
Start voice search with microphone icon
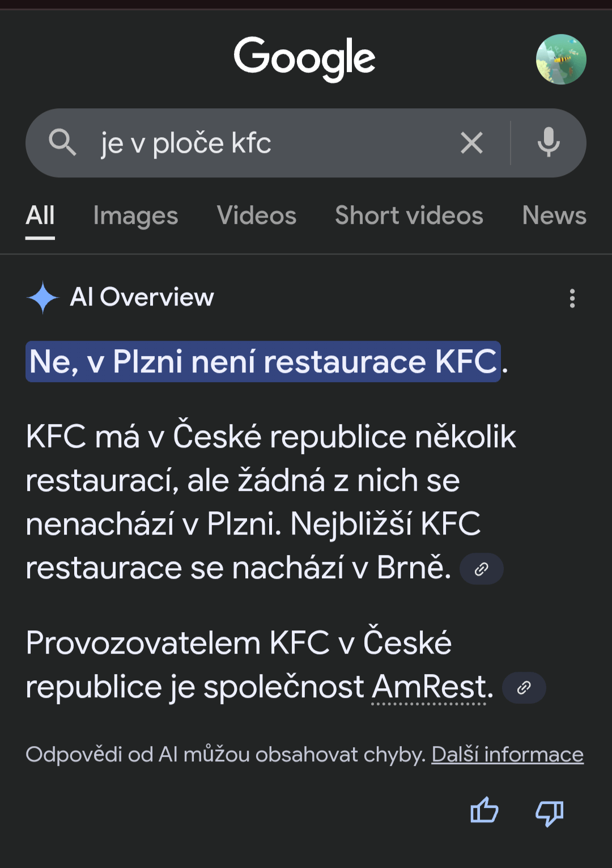tap(548, 142)
